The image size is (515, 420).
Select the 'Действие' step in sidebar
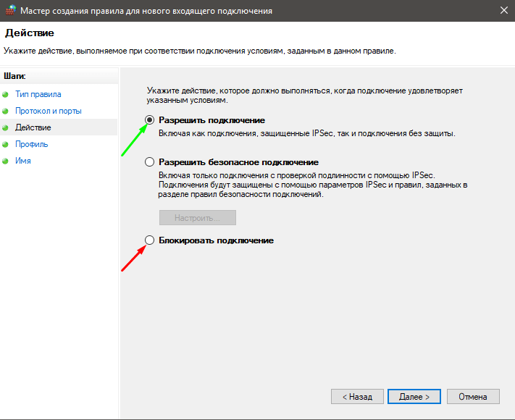click(x=33, y=127)
